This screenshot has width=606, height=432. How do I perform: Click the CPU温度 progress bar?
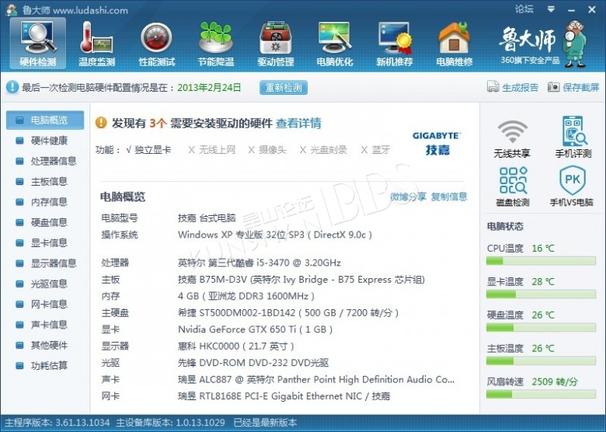pos(541,261)
